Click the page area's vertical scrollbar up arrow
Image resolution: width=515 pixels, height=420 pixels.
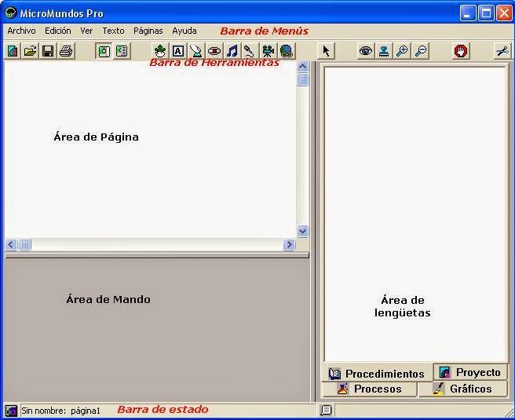point(302,67)
